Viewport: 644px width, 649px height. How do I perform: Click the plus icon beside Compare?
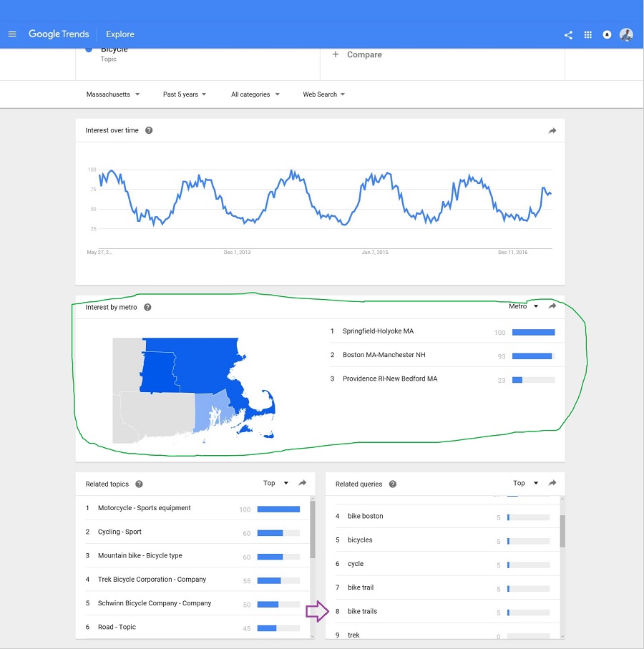click(336, 54)
